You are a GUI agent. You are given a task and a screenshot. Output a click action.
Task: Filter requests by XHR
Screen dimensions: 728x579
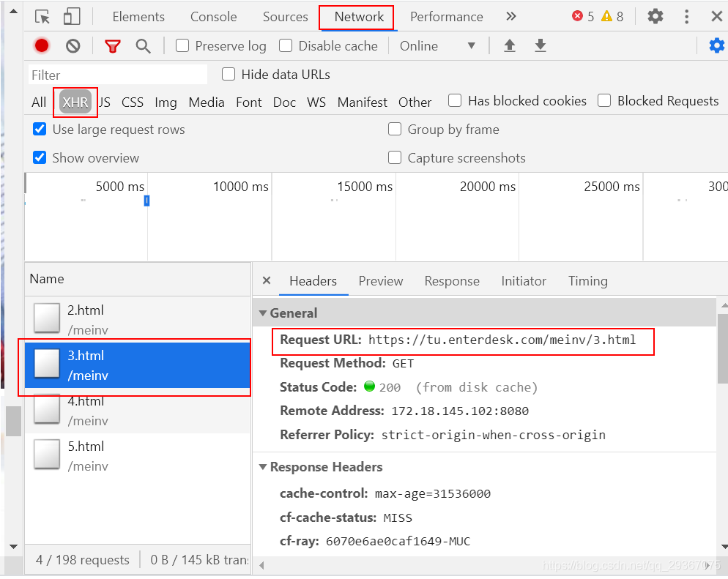pyautogui.click(x=75, y=102)
